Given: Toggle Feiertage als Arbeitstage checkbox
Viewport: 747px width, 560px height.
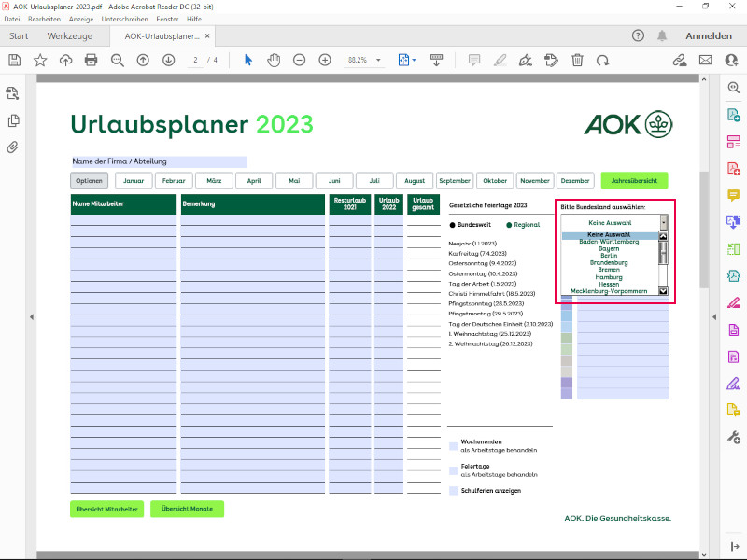Looking at the screenshot, I should [454, 470].
